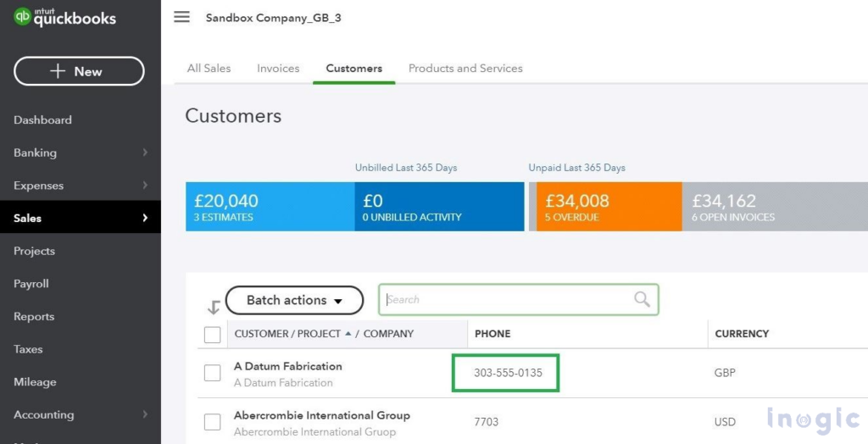Open Reports in the sidebar

34,316
